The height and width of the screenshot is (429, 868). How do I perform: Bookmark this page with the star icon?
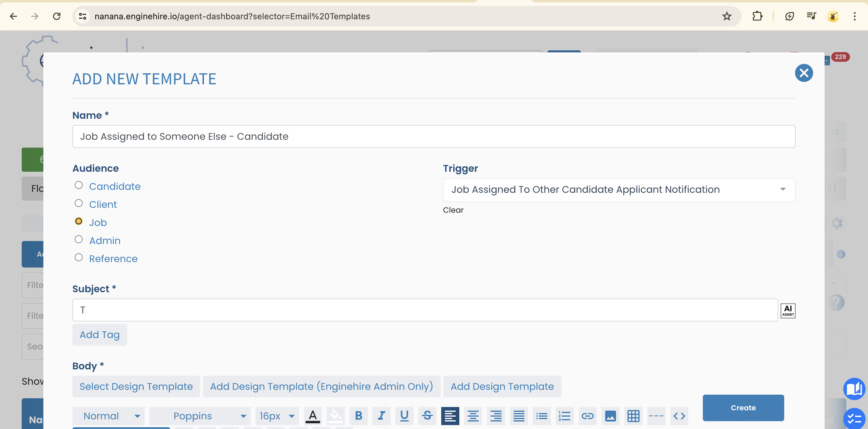click(726, 16)
